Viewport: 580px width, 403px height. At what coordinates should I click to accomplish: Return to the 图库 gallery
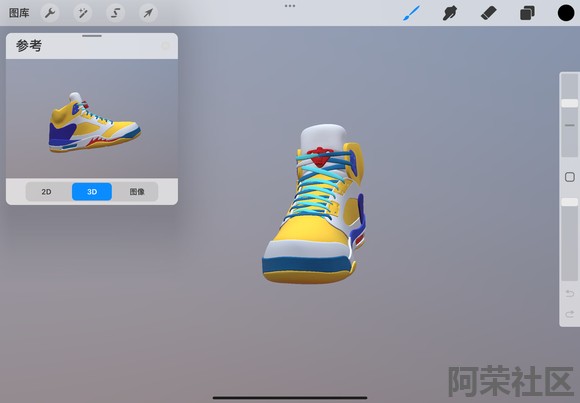tap(19, 13)
